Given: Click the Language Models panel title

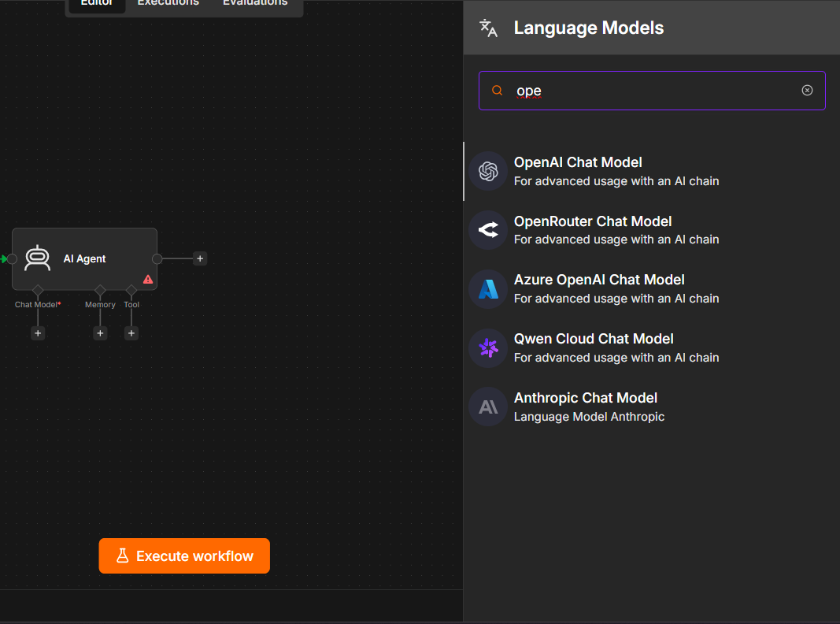Looking at the screenshot, I should (x=589, y=28).
